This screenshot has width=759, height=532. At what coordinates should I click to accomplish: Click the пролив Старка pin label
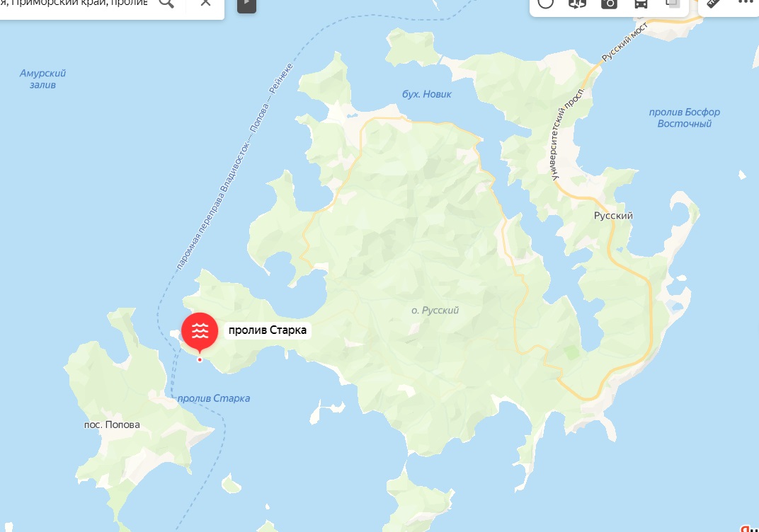(x=267, y=330)
